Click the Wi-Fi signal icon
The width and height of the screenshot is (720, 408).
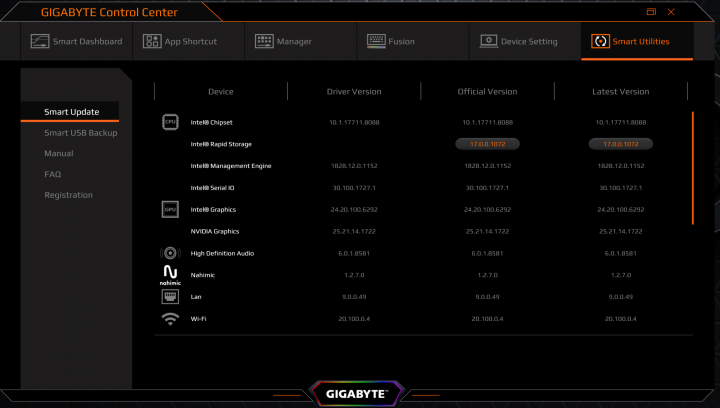tap(170, 319)
